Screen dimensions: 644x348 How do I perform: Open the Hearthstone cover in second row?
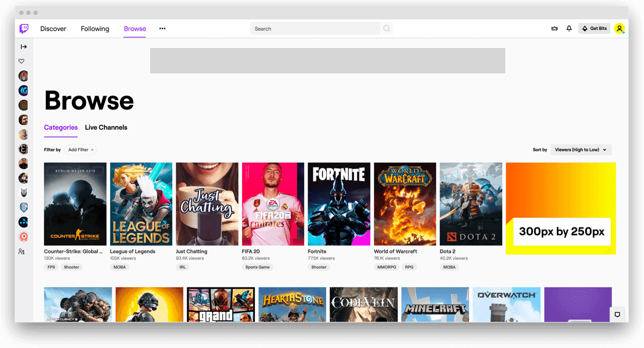tap(292, 305)
